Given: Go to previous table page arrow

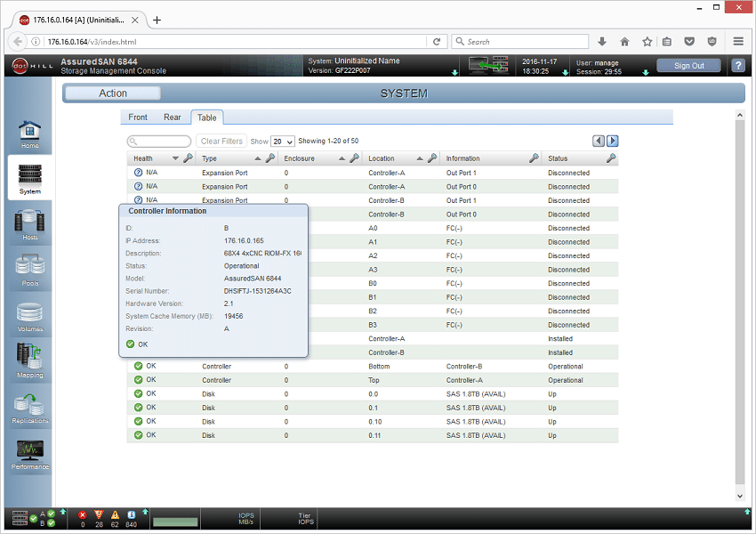Looking at the screenshot, I should (599, 141).
